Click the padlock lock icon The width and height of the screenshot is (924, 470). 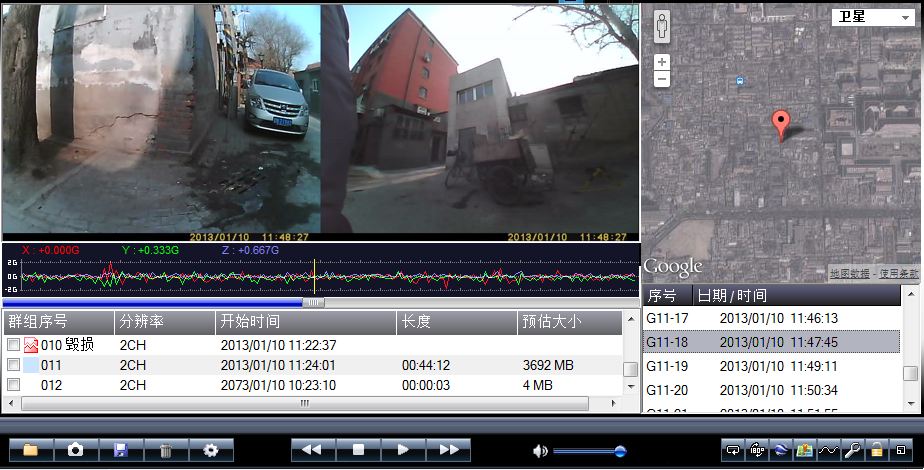click(x=876, y=450)
